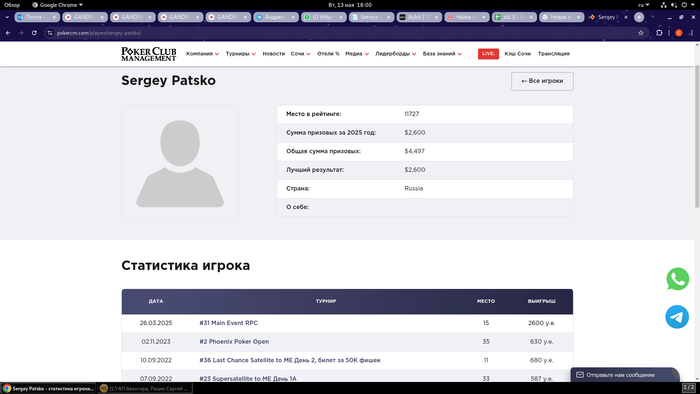The image size is (700, 394).
Task: Bookmark this page with the star icon
Action: click(641, 33)
